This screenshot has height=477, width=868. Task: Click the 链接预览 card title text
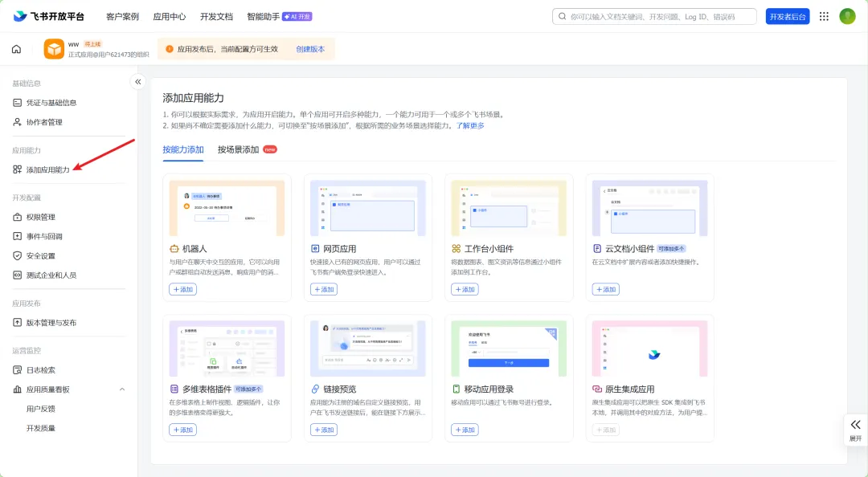(x=340, y=389)
